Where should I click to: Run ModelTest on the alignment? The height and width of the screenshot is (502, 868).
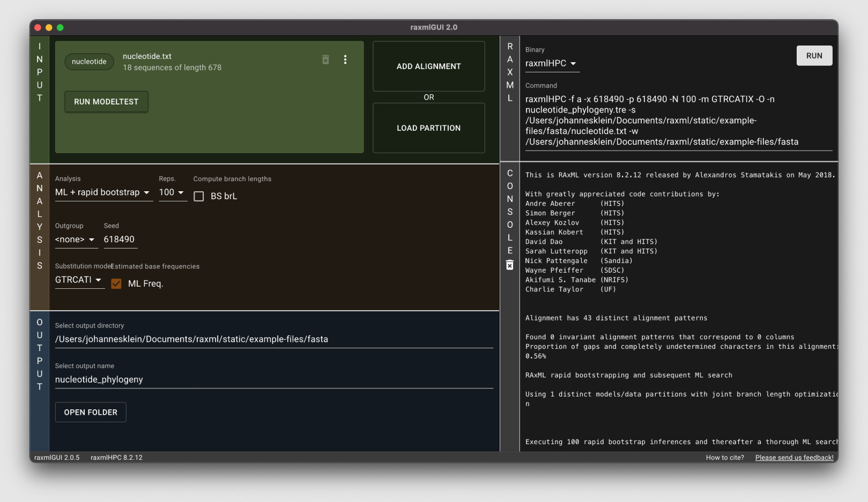click(106, 102)
